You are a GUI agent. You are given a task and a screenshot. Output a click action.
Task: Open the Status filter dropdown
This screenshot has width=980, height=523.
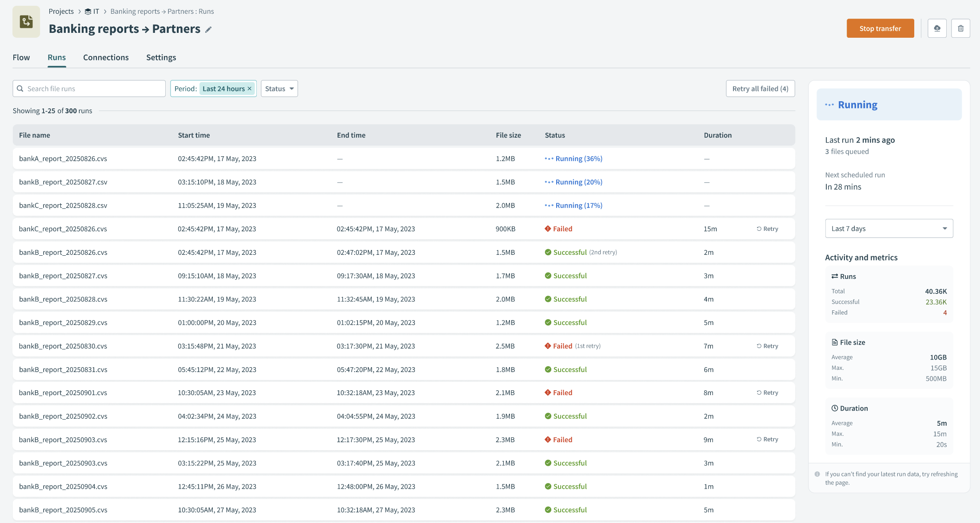pyautogui.click(x=279, y=89)
